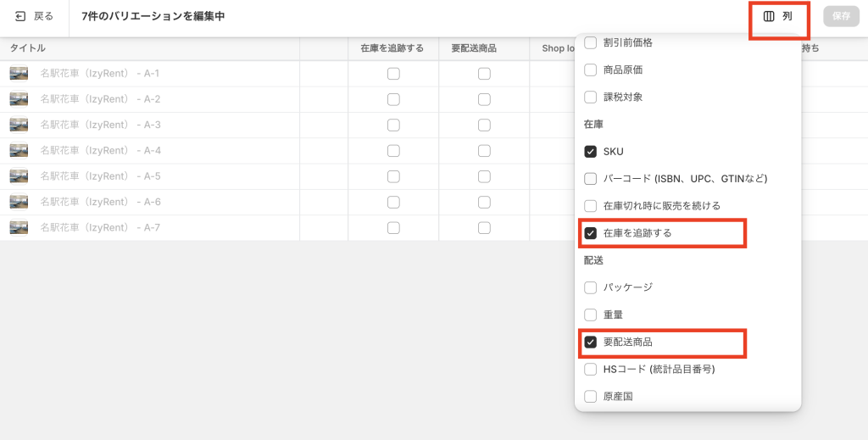Check 要配送商品 for variant A-3
The width and height of the screenshot is (868, 440).
coord(484,125)
